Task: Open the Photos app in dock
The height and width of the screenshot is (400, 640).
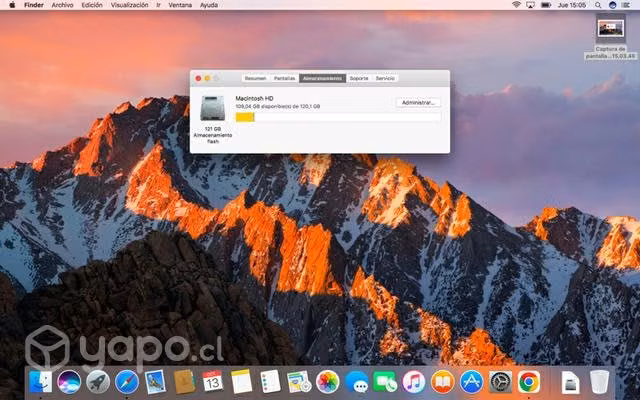Action: (328, 382)
